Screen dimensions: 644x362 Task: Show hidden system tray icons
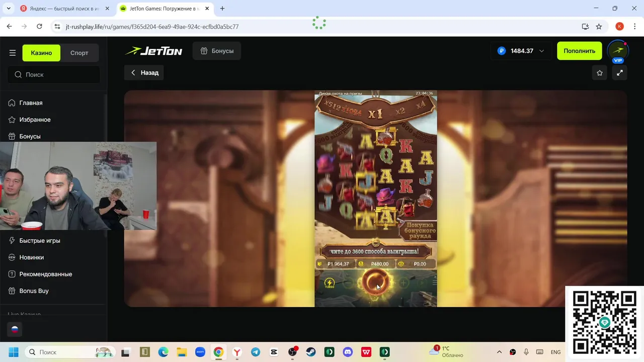coord(499,352)
